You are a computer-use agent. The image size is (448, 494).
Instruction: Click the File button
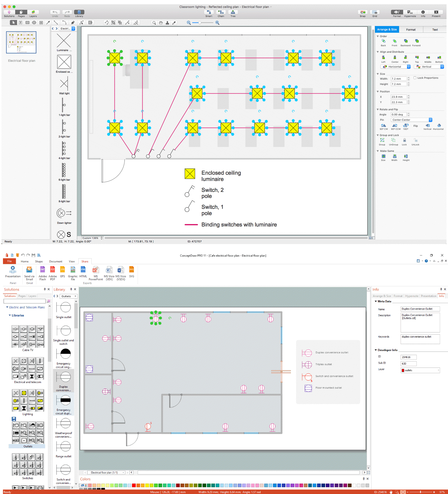click(x=9, y=261)
